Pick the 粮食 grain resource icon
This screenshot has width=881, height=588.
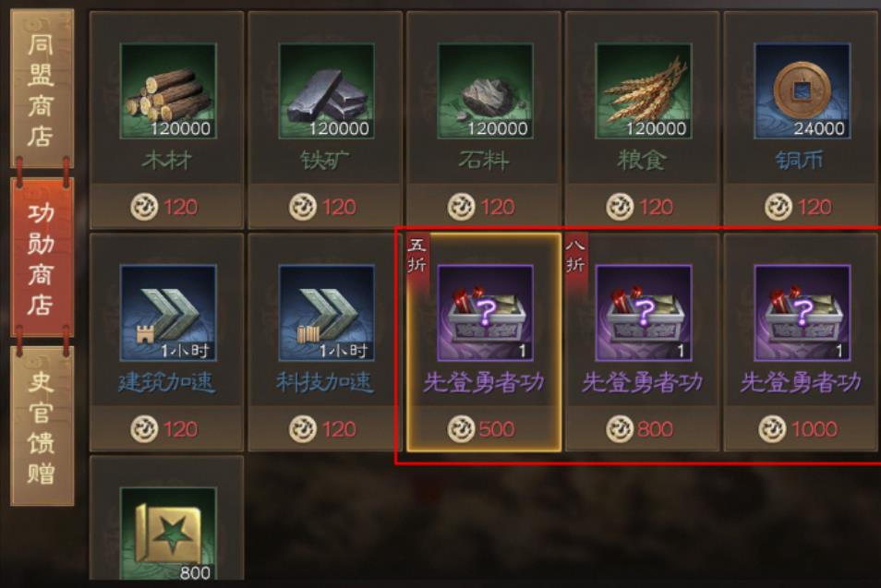[644, 91]
